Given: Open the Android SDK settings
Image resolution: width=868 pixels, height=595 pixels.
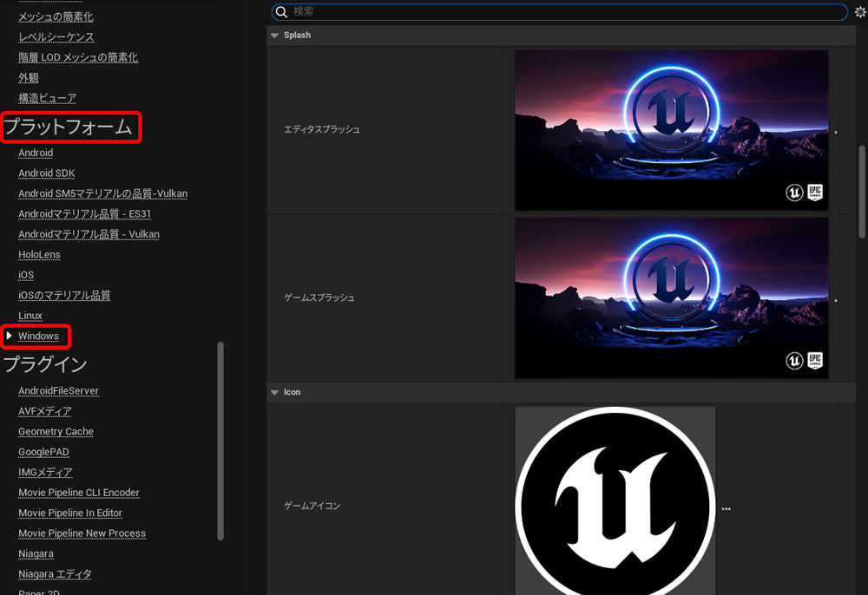Looking at the screenshot, I should [x=47, y=173].
